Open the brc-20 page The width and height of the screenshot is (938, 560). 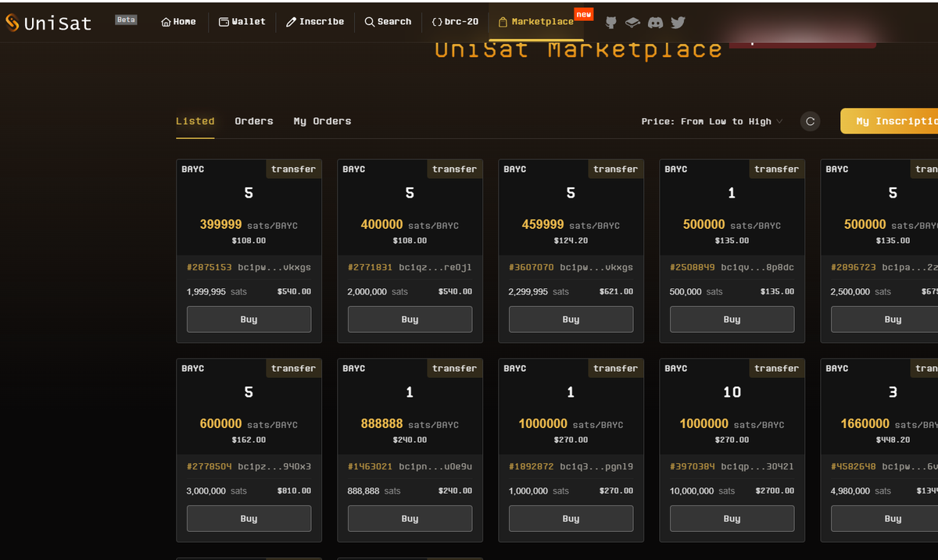point(455,22)
